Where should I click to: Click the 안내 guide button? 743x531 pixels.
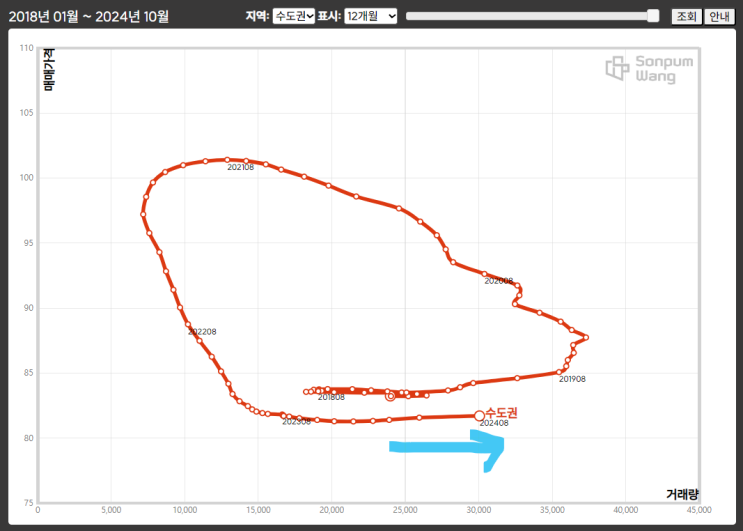[x=719, y=17]
